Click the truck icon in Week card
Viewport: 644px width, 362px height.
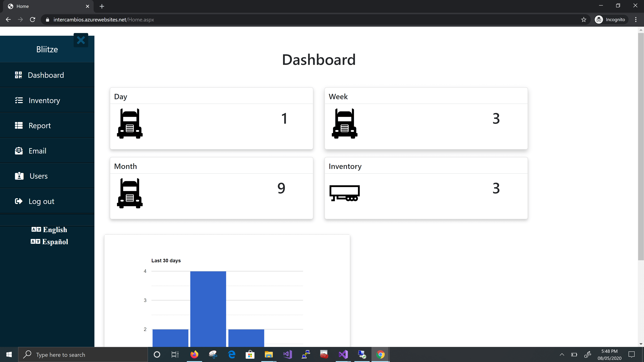click(x=344, y=123)
